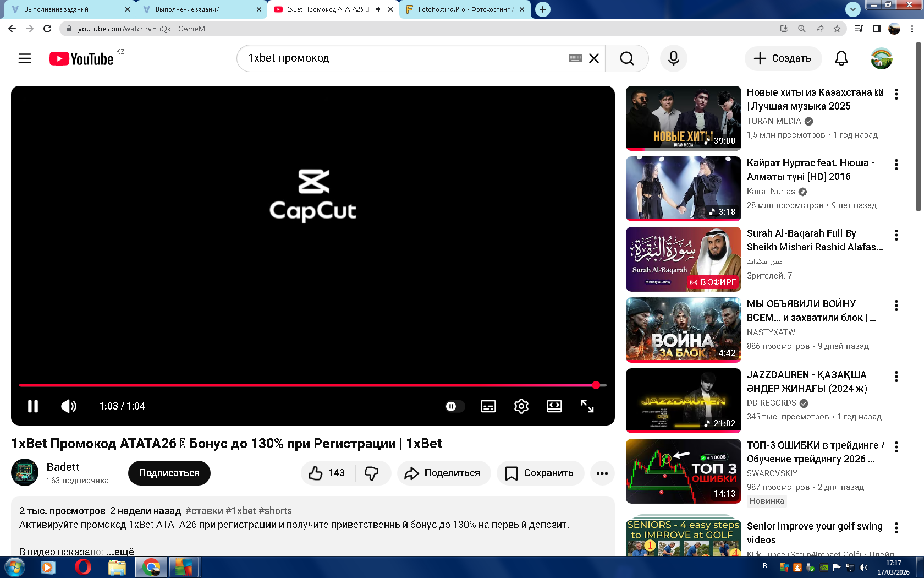Switch to the second Выполнение заданий tab

pyautogui.click(x=201, y=9)
